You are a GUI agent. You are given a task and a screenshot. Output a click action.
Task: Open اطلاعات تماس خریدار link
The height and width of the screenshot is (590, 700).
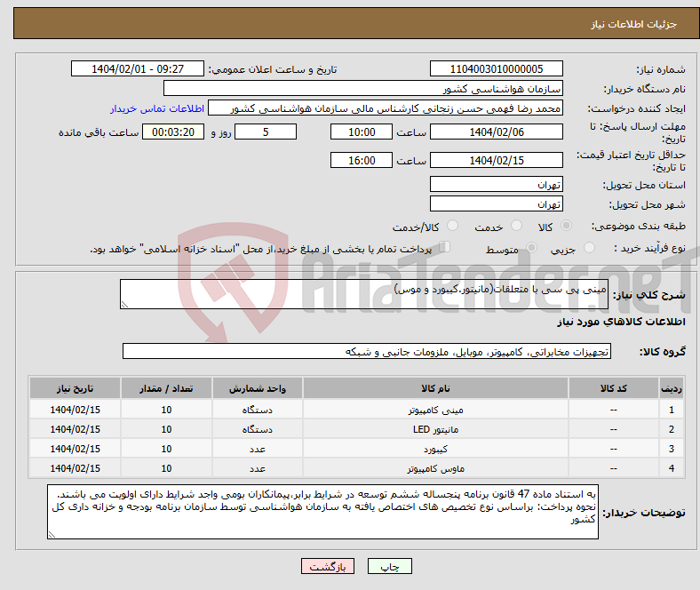point(157,108)
